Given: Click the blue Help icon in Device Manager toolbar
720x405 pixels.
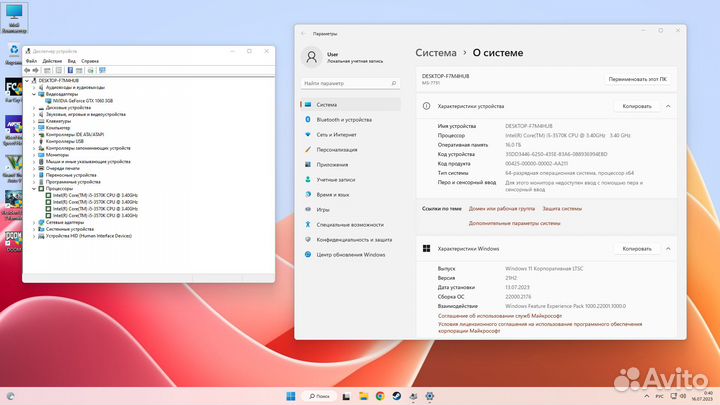Looking at the screenshot, I should [70, 70].
